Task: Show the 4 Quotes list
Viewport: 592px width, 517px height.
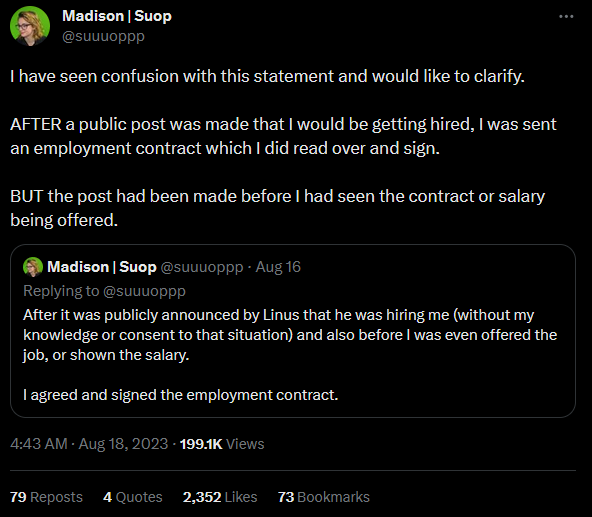Action: [x=133, y=497]
